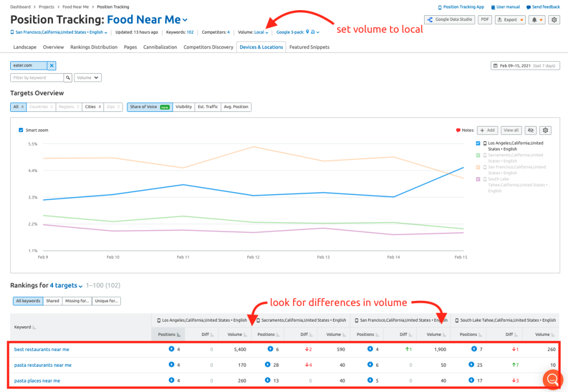Select the All 4 targets filter
568x392 pixels.
pos(18,107)
